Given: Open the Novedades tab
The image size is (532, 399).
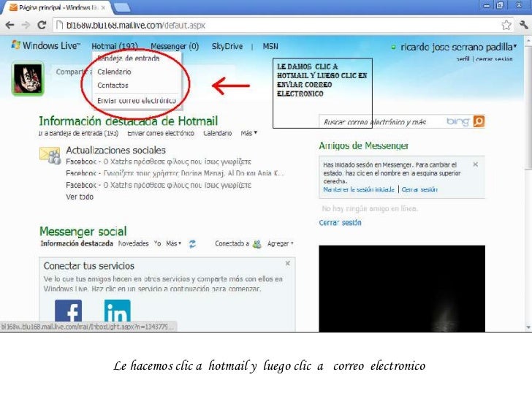Looking at the screenshot, I should [133, 243].
